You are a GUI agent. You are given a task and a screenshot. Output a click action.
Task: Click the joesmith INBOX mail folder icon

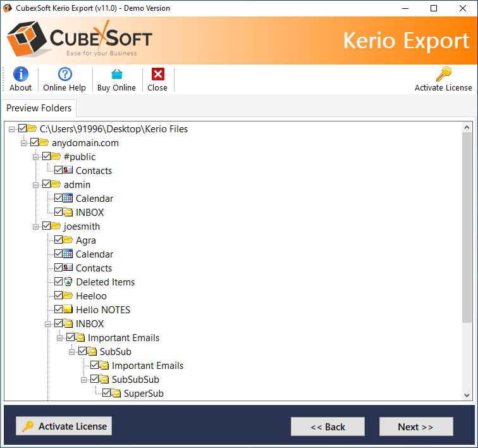(68, 323)
